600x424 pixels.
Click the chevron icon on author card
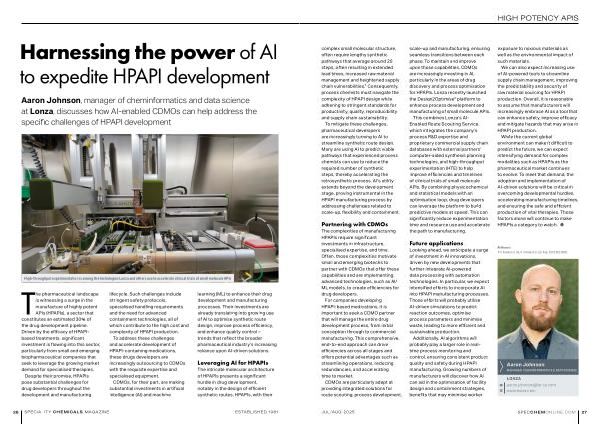click(x=502, y=367)
